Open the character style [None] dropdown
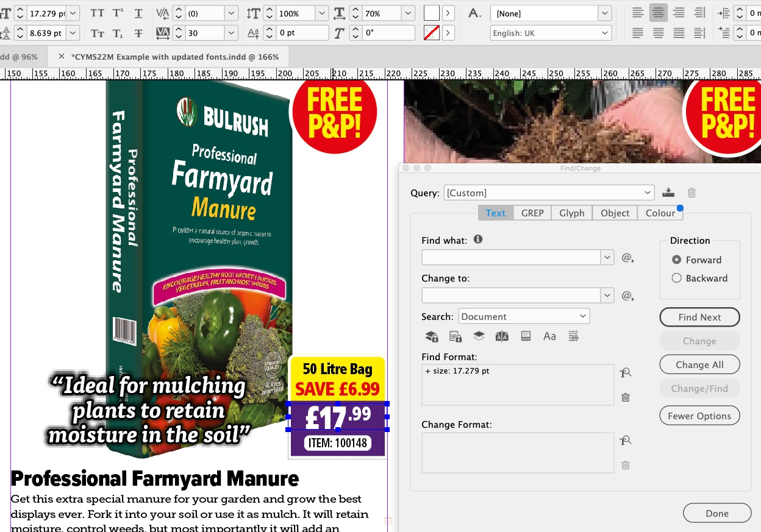The height and width of the screenshot is (532, 761). pyautogui.click(x=604, y=13)
